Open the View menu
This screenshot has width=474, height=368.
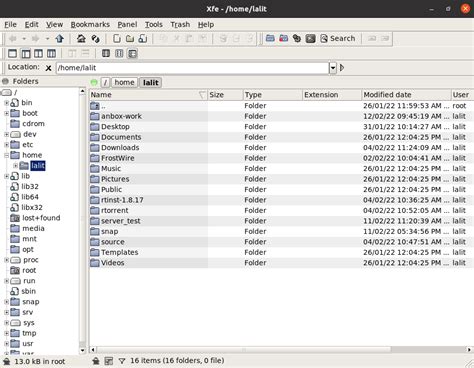54,25
